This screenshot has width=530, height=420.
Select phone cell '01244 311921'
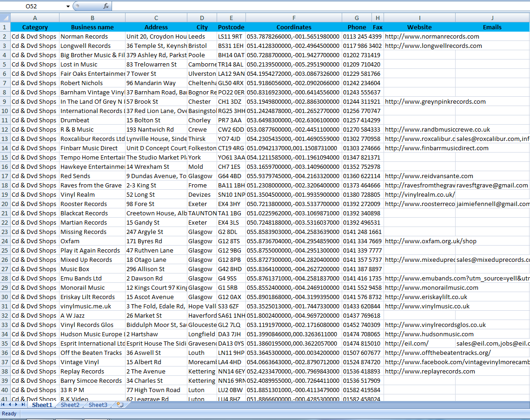tap(357, 101)
